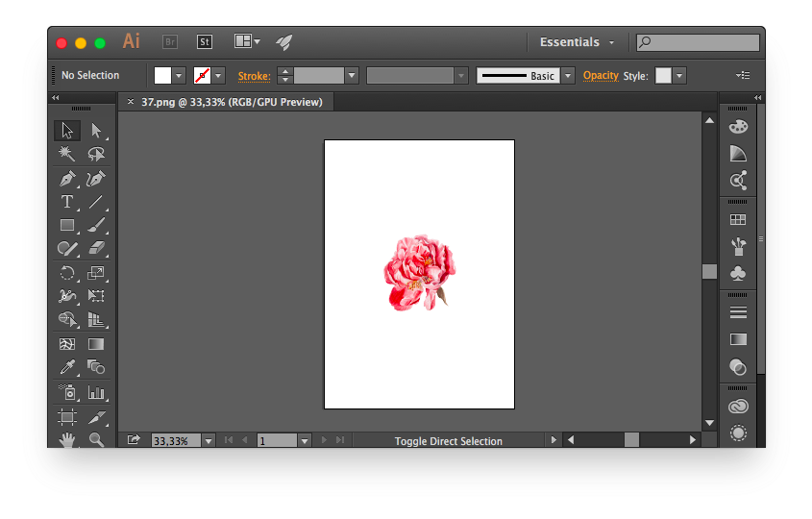Expand the right panel dock arrows
812x519 pixels.
[x=757, y=98]
